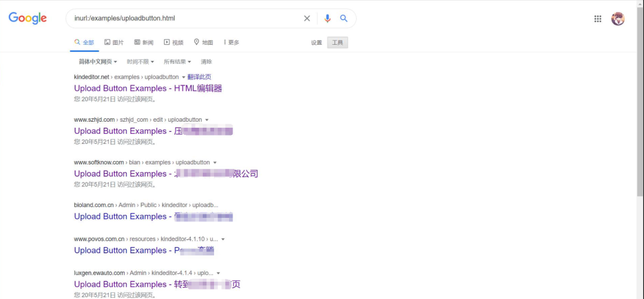
Task: Clear the search box with X icon
Action: 307,19
